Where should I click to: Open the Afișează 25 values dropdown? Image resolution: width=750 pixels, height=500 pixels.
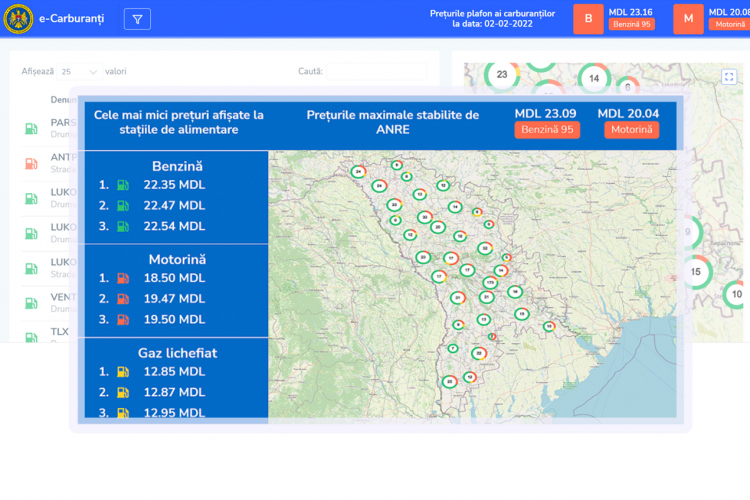coord(79,72)
